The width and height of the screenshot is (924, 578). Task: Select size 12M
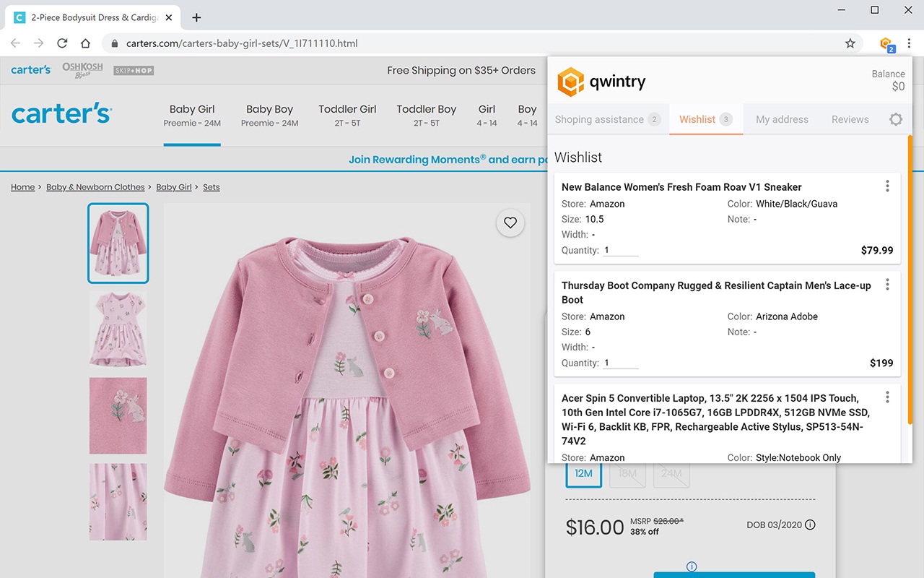583,473
